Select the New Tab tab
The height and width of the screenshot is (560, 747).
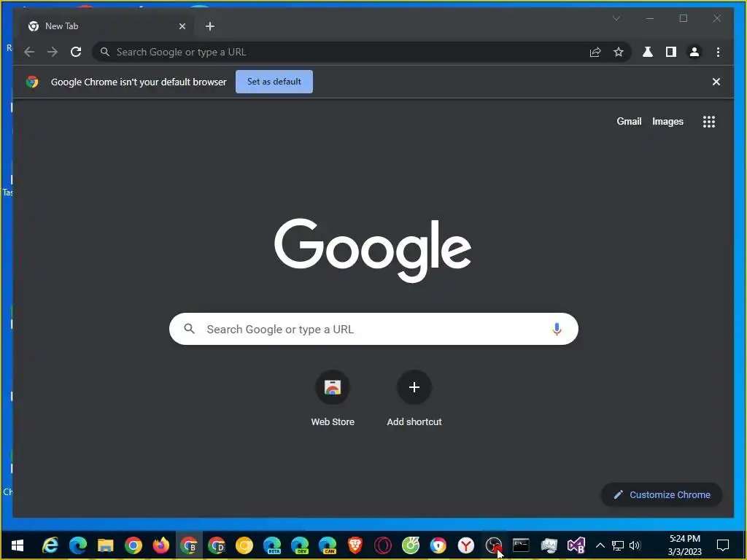[107, 26]
